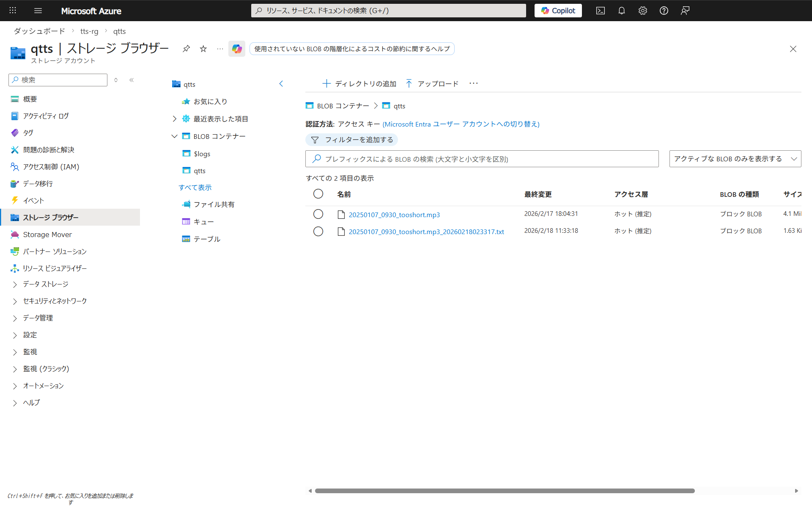812x508 pixels.
Task: Click the horizontal scrollbar at bottom
Action: point(505,491)
